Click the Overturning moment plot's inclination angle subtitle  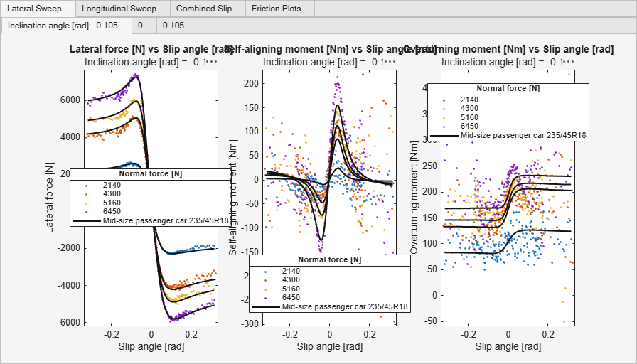[508, 62]
